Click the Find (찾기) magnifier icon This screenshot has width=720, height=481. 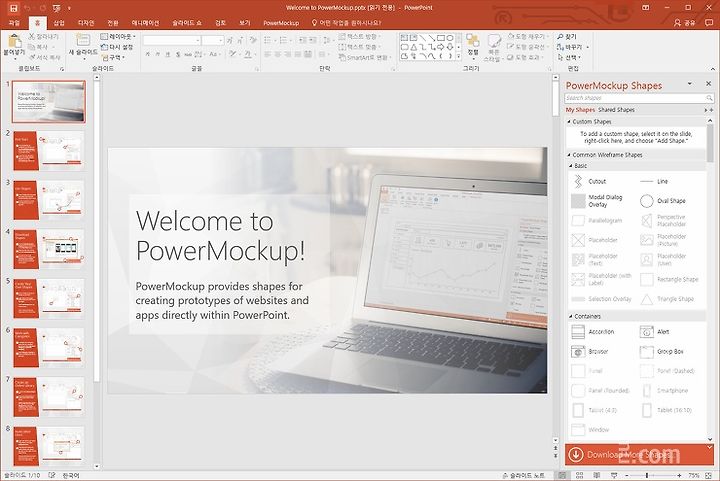[561, 36]
